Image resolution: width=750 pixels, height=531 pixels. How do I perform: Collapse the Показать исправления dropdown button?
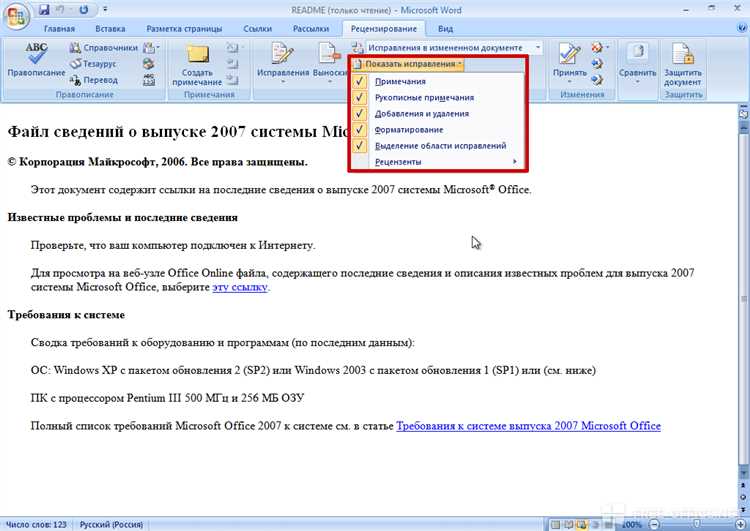tap(408, 64)
